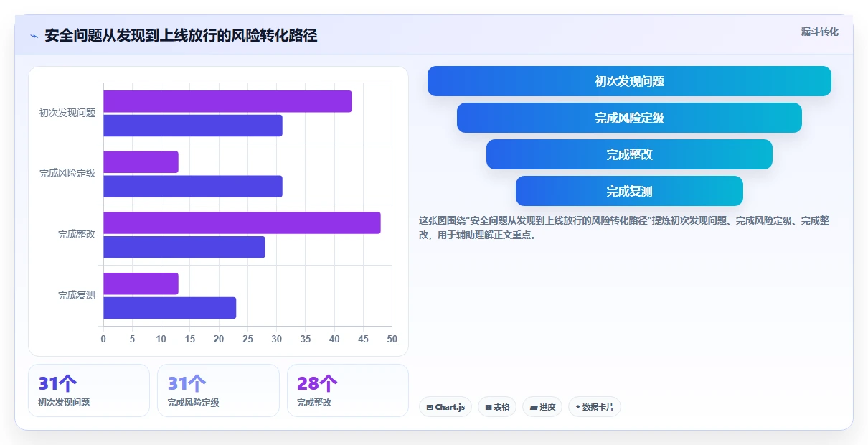The height and width of the screenshot is (445, 868).
Task: Click the purple bar for 完成复测
Action: coord(141,284)
